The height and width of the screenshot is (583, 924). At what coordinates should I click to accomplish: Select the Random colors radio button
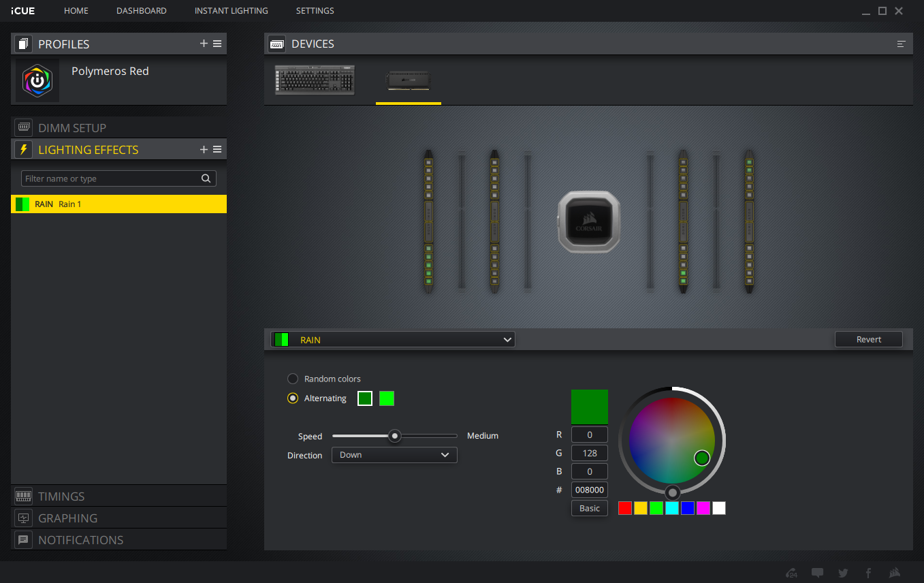tap(293, 379)
